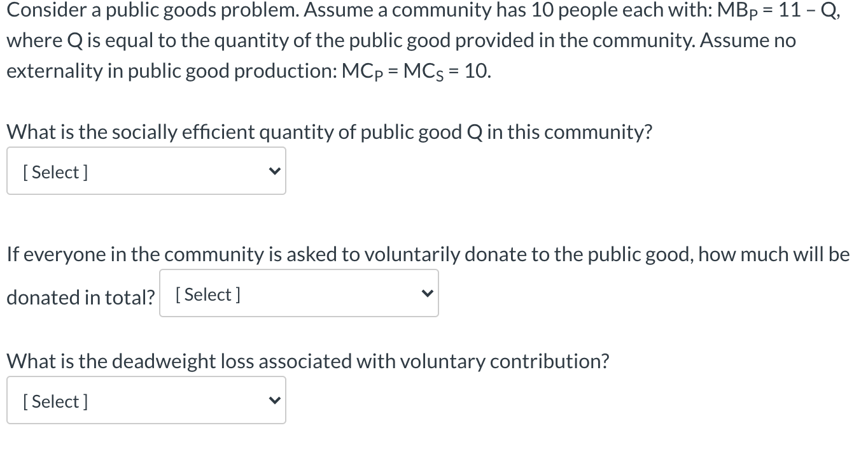
Task: Click the [Select] placeholder under the efficiency question
Action: [x=55, y=171]
